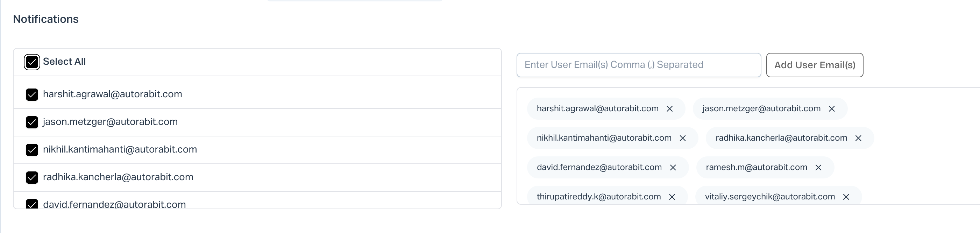Delete nikhil.kantimahanti chip via X icon
980x233 pixels.
[x=682, y=138]
